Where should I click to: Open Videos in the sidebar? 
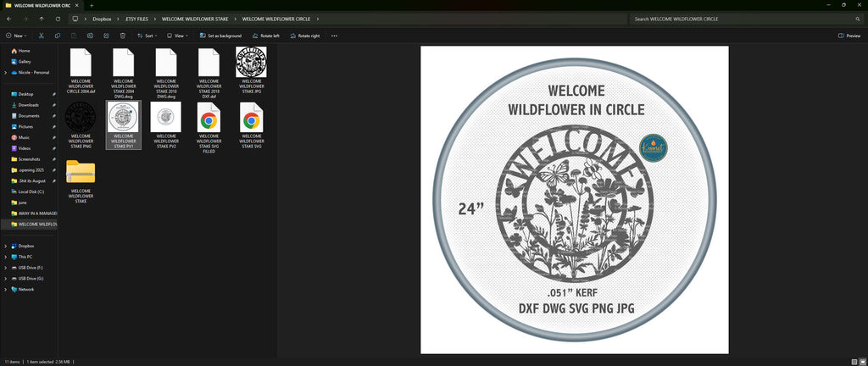(25, 148)
